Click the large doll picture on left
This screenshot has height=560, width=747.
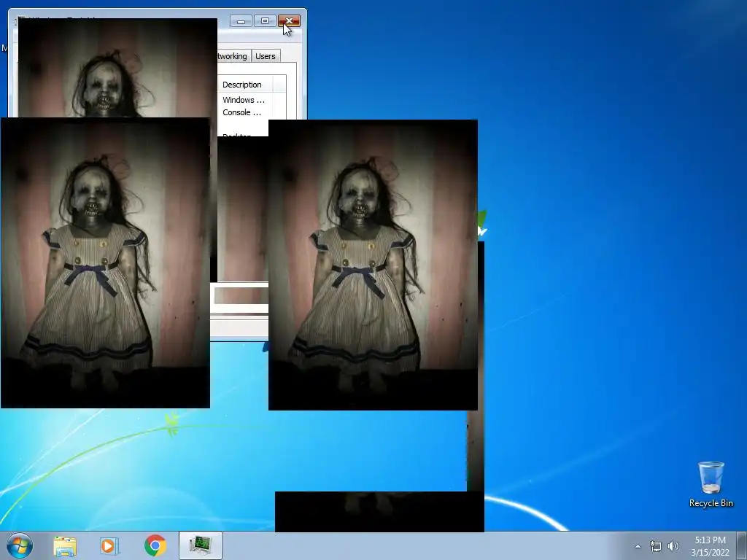pos(105,262)
